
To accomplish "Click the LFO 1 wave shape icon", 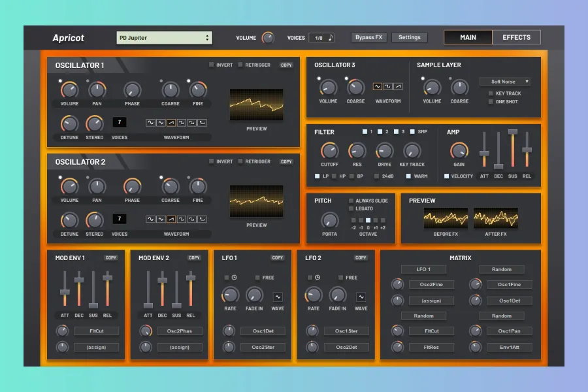I will [x=278, y=297].
